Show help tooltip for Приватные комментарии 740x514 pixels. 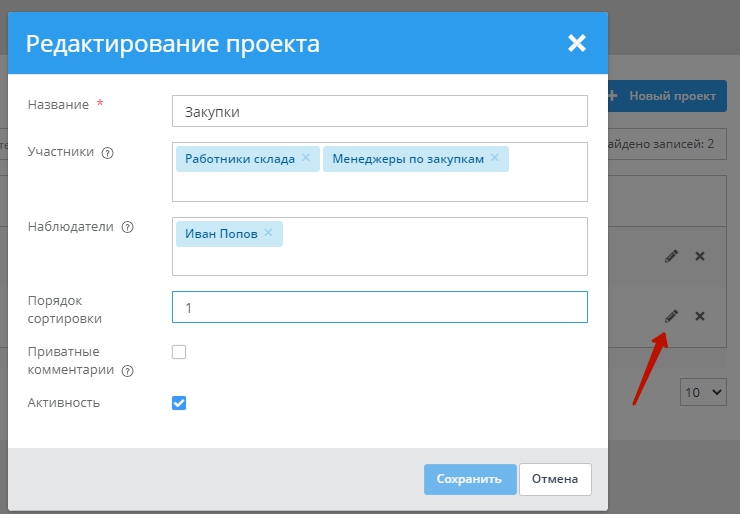pyautogui.click(x=127, y=371)
